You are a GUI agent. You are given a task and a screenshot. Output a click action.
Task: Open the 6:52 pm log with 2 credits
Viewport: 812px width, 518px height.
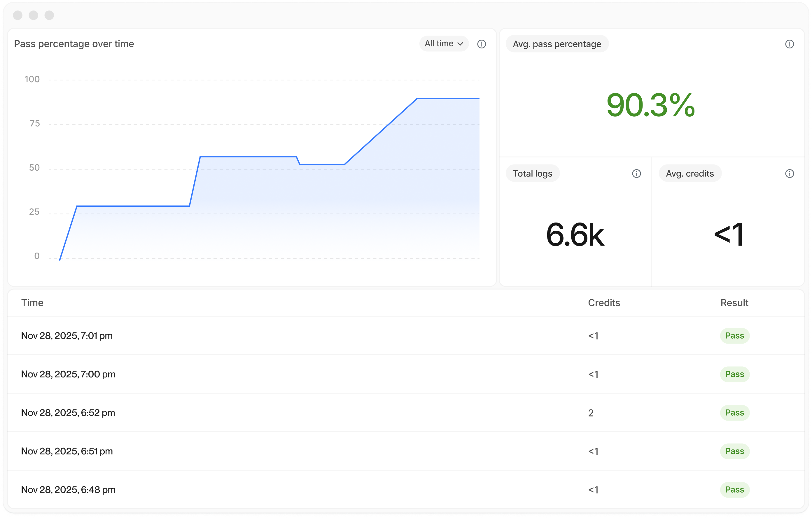tap(68, 412)
